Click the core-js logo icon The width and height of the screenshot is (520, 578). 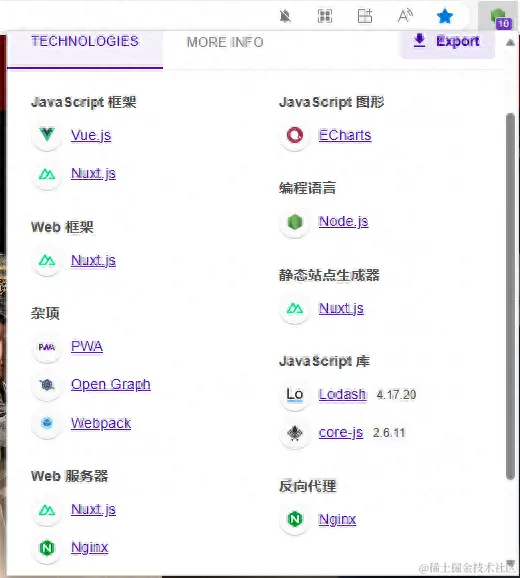[295, 433]
